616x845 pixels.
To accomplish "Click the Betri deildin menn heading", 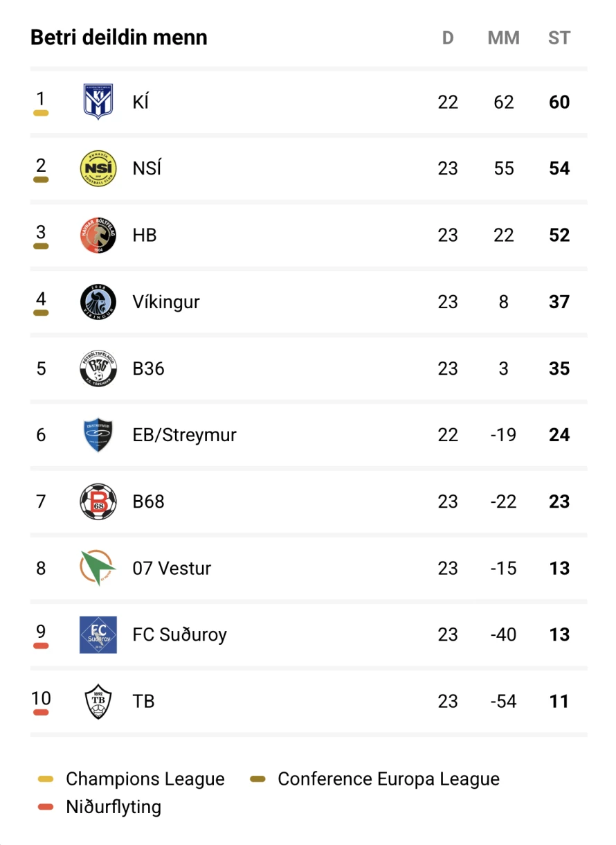I will pos(119,37).
